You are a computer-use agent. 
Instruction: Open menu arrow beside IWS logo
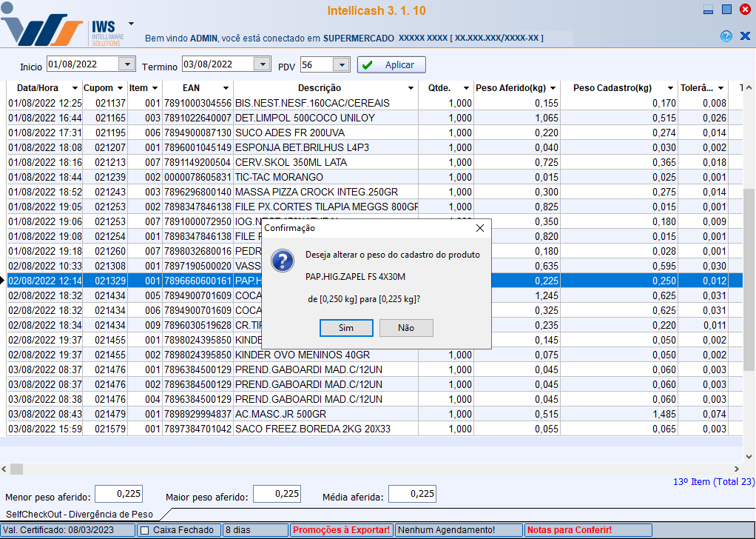[x=131, y=24]
